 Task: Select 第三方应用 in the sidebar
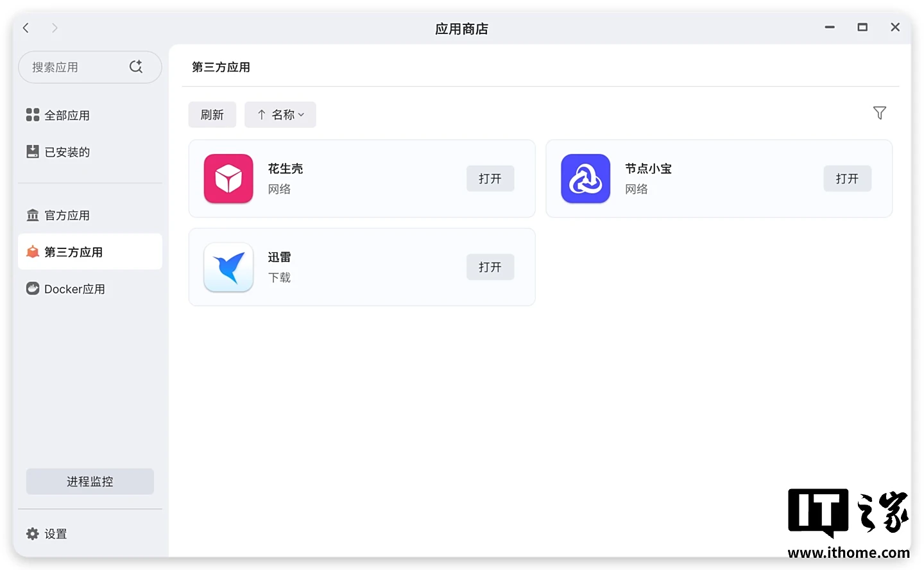click(73, 252)
